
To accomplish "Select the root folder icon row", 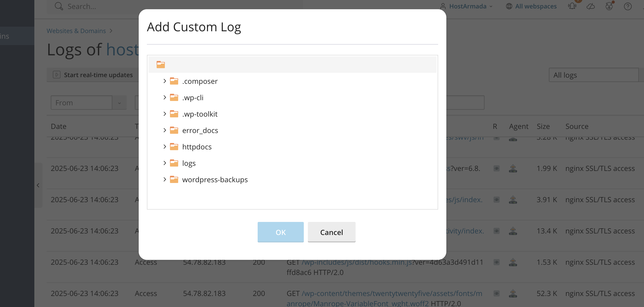I will pyautogui.click(x=292, y=65).
